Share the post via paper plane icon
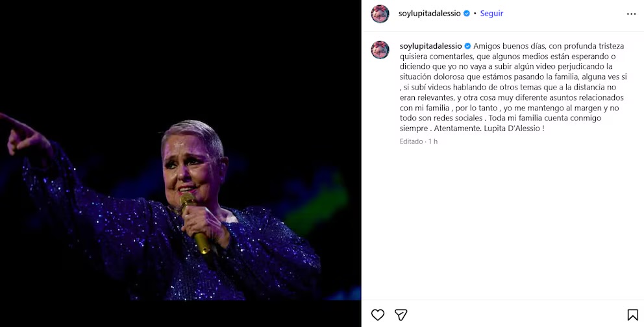This screenshot has height=327, width=644. pos(401,315)
